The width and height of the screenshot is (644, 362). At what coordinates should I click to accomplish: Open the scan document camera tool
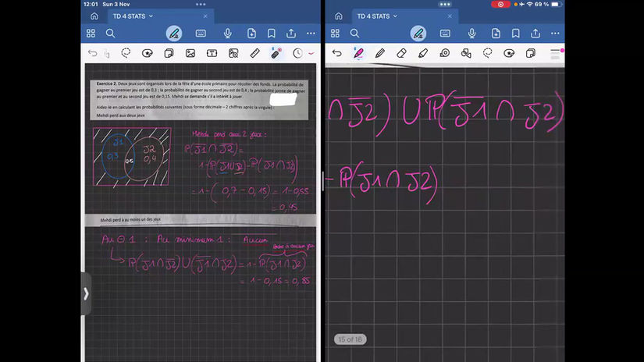pos(233,53)
